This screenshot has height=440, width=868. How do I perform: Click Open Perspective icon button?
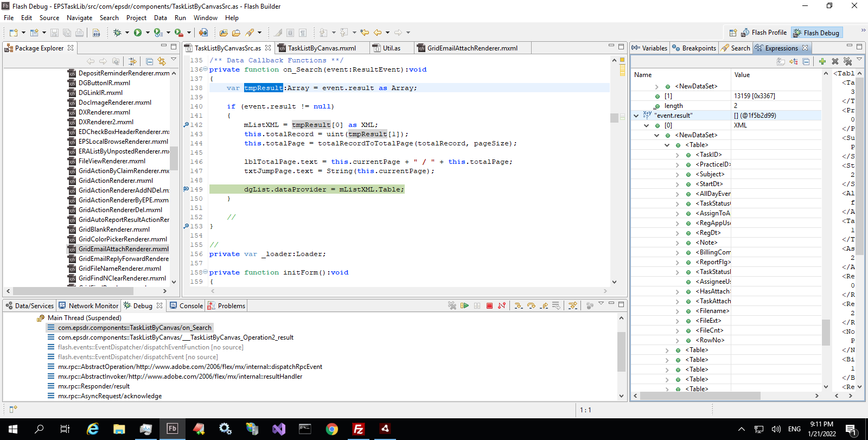pos(733,33)
